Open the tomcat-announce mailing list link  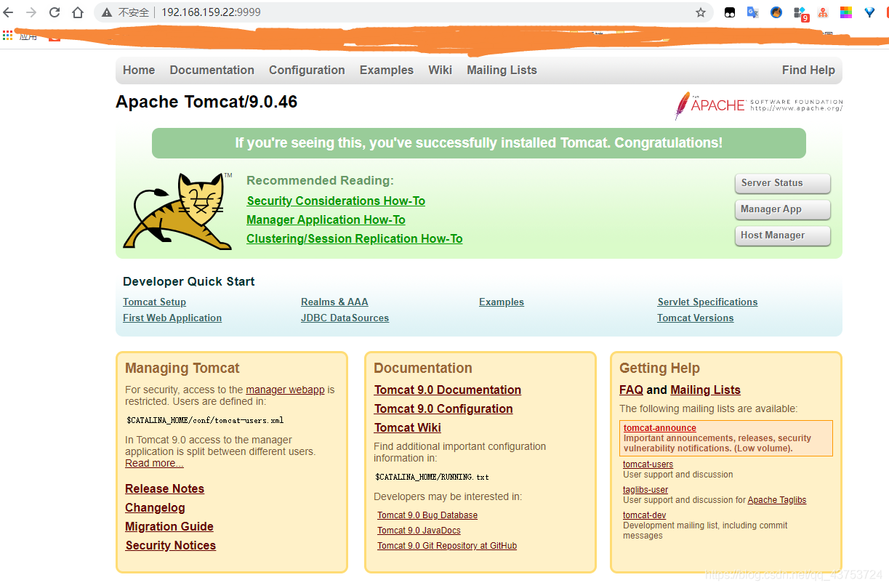coord(660,428)
